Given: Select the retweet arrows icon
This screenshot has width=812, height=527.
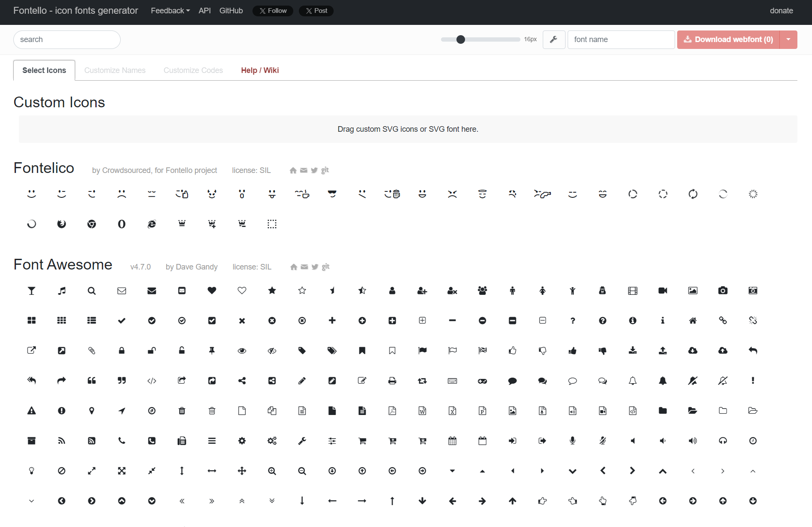Looking at the screenshot, I should (423, 381).
